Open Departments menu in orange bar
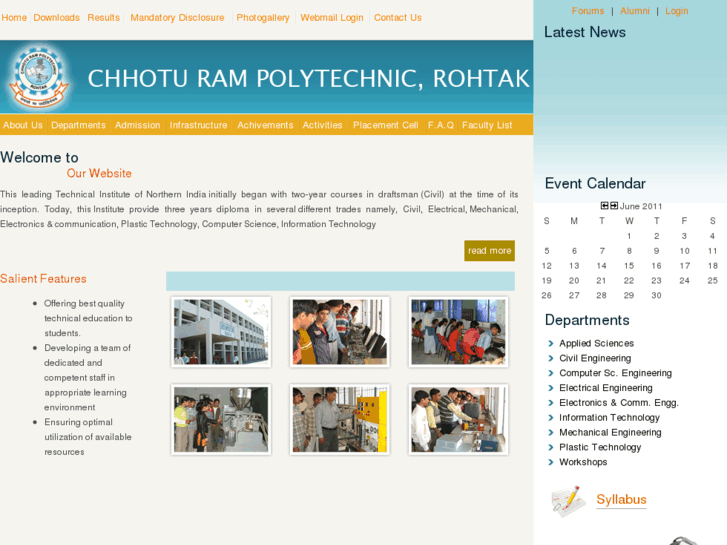 click(78, 125)
